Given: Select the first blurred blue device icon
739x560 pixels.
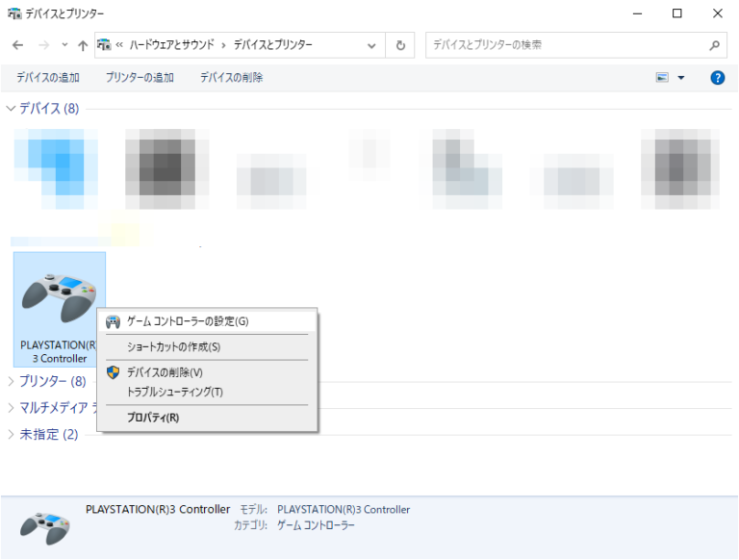Looking at the screenshot, I should coord(57,168).
